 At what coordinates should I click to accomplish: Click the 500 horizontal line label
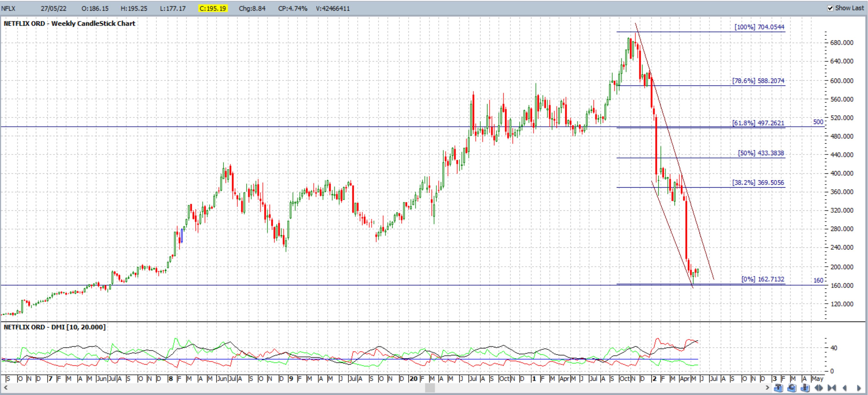[x=818, y=122]
